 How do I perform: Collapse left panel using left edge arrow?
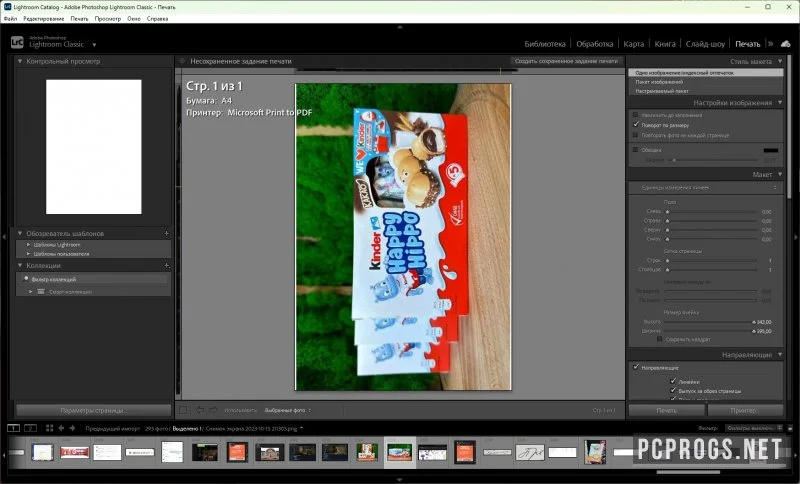pos(4,237)
